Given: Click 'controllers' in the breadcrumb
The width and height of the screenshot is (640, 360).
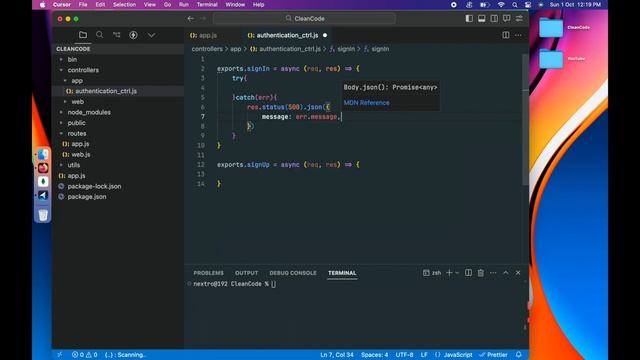Looking at the screenshot, I should click(207, 49).
